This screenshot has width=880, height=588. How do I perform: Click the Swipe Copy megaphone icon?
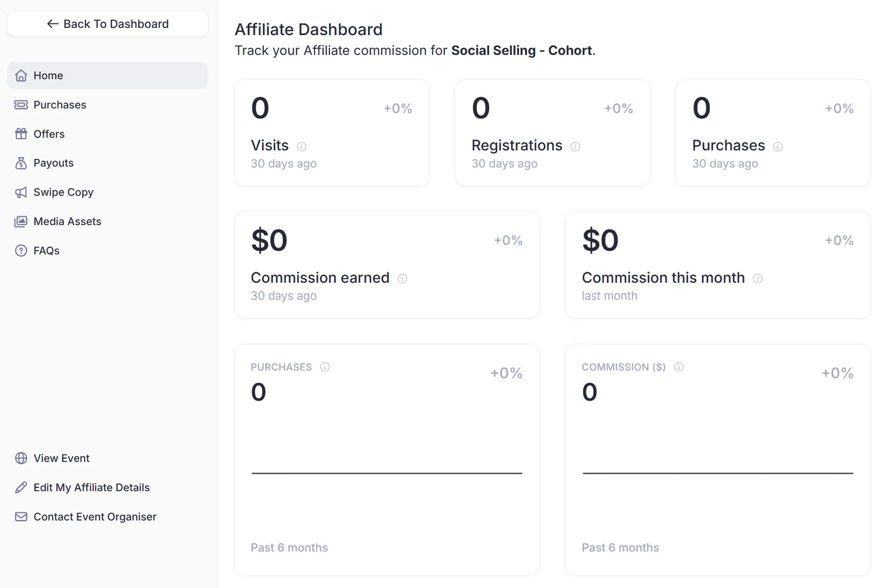click(21, 192)
